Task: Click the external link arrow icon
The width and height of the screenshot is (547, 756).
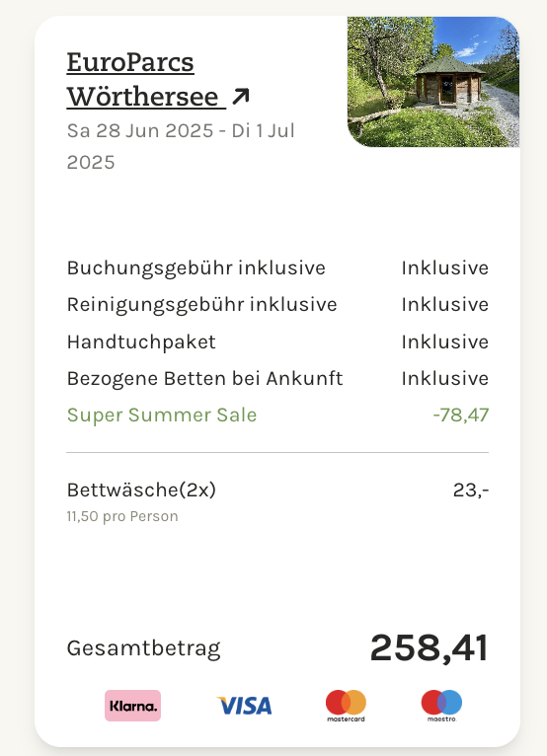Action: tap(241, 96)
